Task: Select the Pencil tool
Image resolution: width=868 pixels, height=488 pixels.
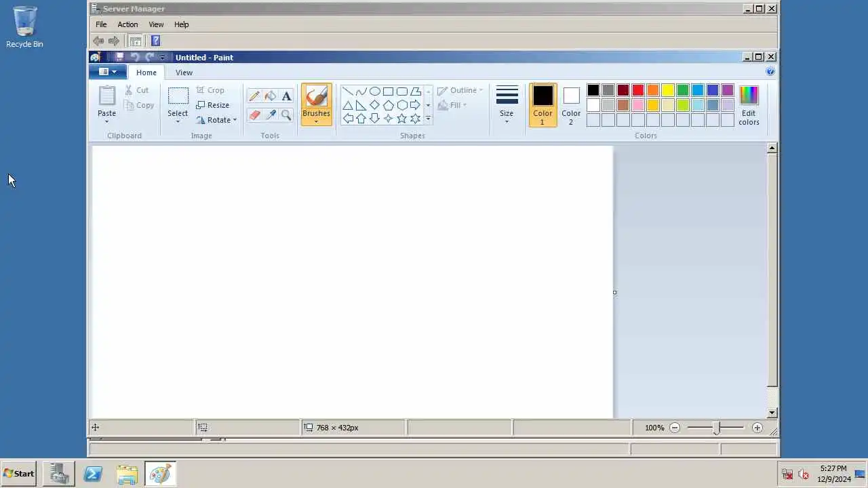Action: 254,96
